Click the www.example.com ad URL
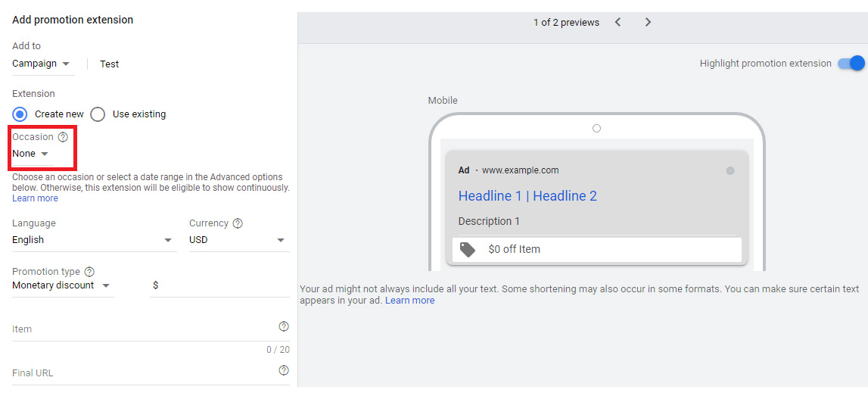Image resolution: width=868 pixels, height=399 pixels. (x=521, y=170)
